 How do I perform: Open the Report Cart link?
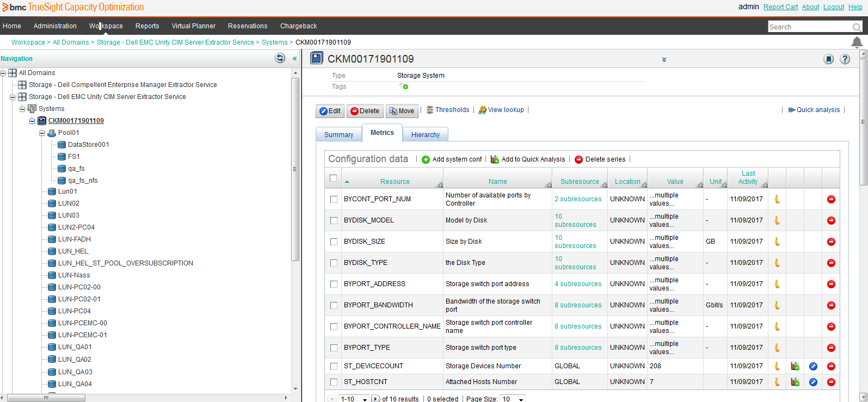point(780,7)
